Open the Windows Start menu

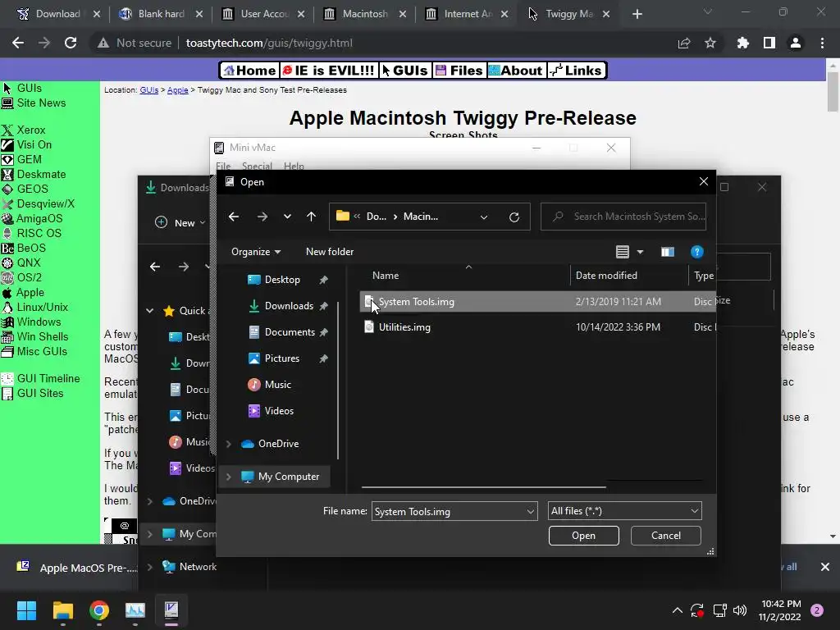pos(26,610)
